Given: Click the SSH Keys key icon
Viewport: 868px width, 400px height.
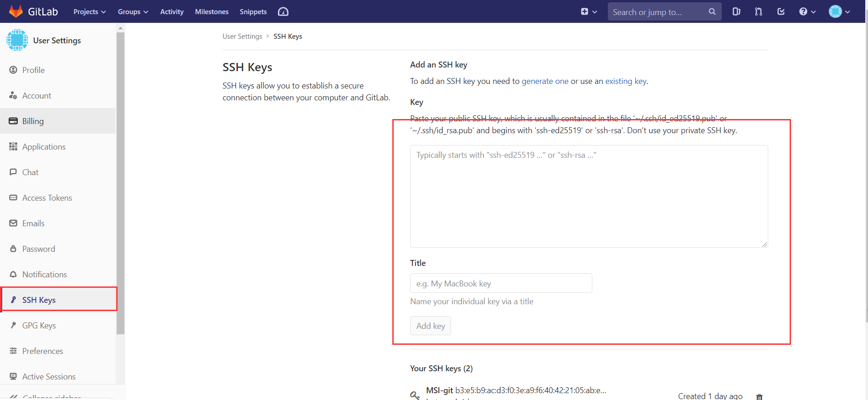Looking at the screenshot, I should pyautogui.click(x=13, y=300).
